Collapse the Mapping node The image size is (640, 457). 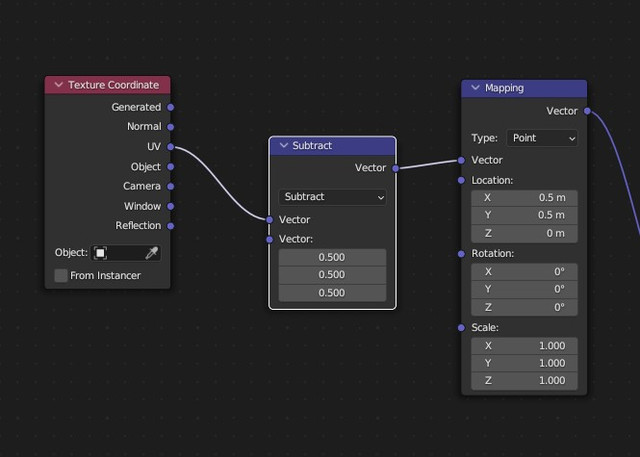point(475,88)
